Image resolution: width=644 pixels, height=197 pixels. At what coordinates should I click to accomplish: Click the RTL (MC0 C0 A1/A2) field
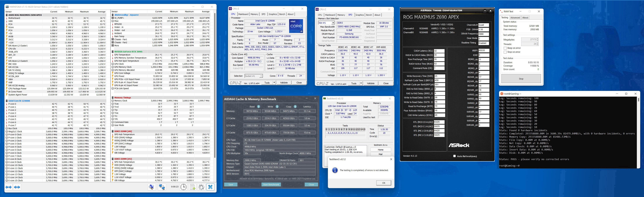coord(439,122)
